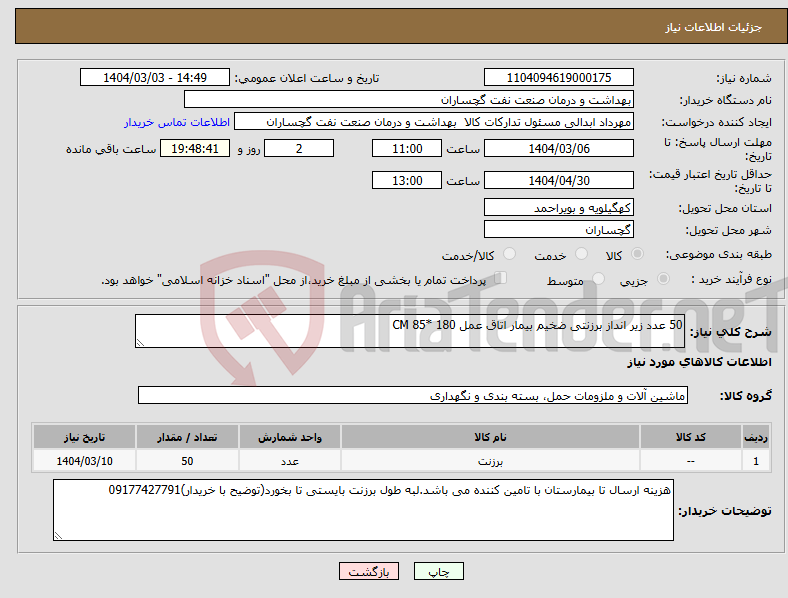The image size is (788, 598).
Task: Click the تعداد / مقدار column header
Action: pyautogui.click(x=187, y=437)
